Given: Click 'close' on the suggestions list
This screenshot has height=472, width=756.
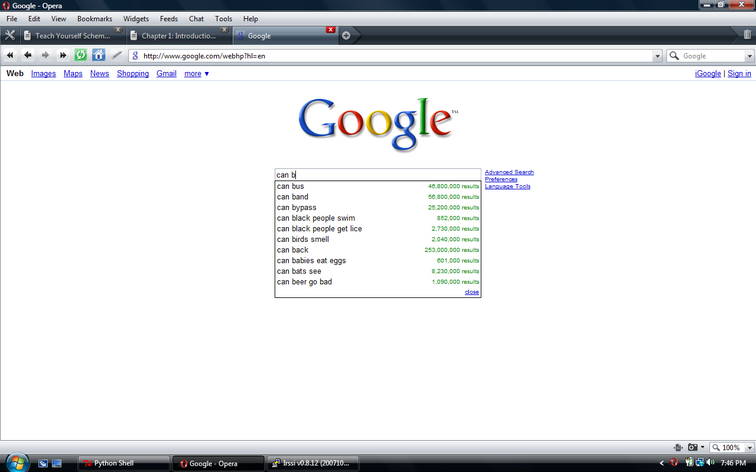Looking at the screenshot, I should (x=472, y=292).
